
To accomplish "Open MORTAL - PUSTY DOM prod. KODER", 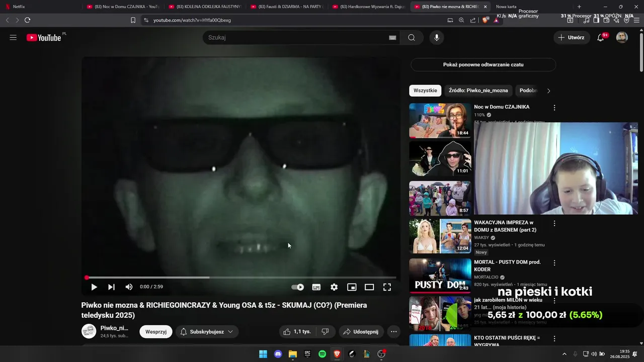I will (507, 265).
